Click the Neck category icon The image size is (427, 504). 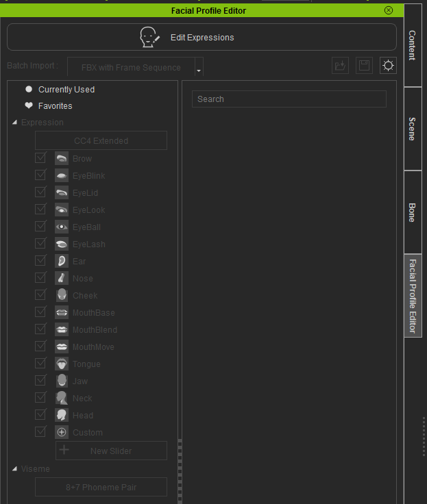click(x=62, y=398)
